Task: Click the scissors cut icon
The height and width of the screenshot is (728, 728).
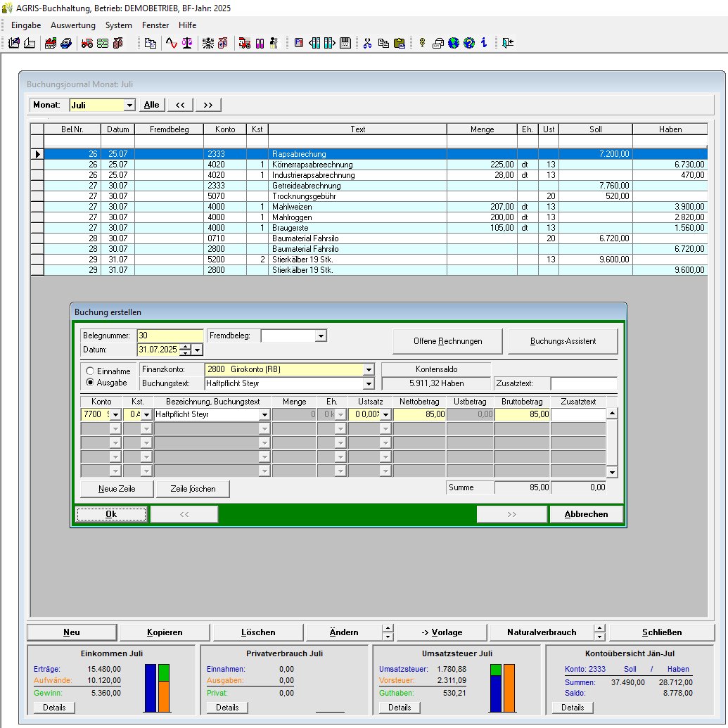Action: click(x=367, y=43)
